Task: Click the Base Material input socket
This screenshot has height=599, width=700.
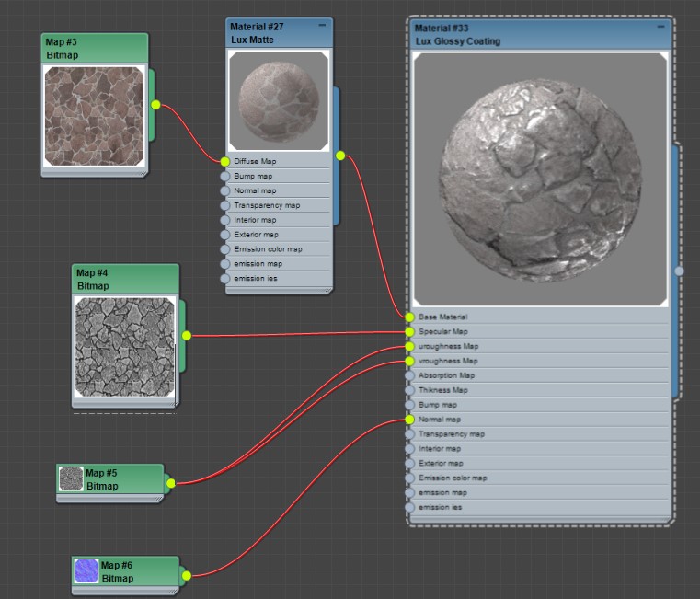Action: click(x=410, y=317)
